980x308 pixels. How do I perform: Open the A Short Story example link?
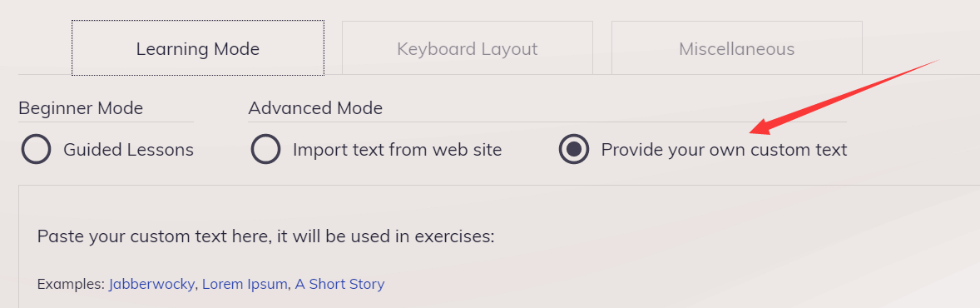click(339, 284)
